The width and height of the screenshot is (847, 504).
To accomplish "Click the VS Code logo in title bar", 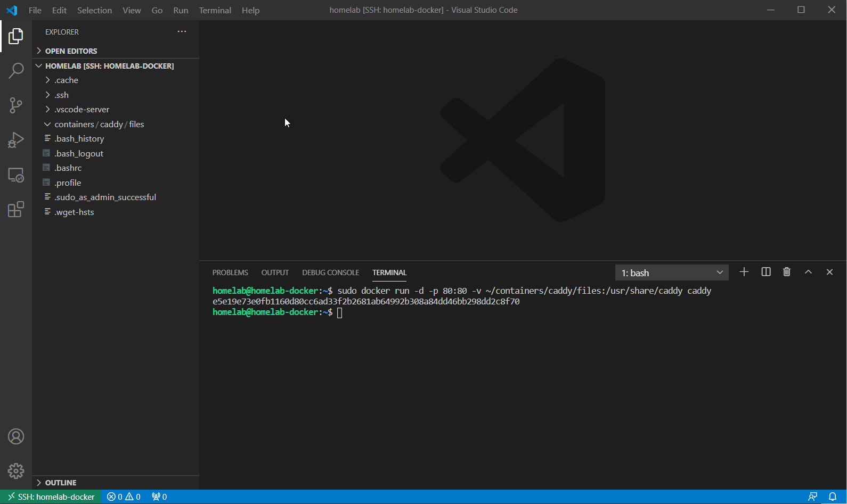I will [x=12, y=10].
